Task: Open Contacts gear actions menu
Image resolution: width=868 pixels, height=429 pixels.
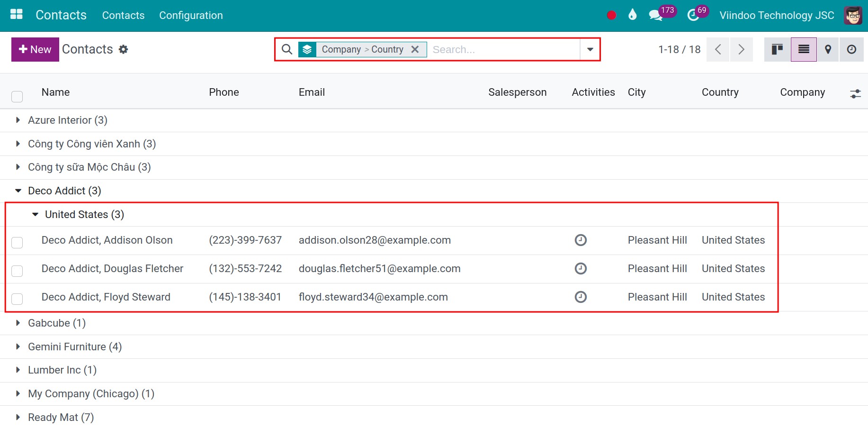Action: pos(124,49)
